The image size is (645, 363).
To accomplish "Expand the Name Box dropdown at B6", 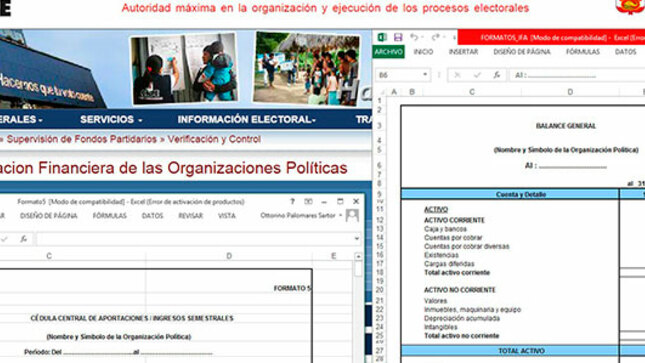I will point(425,75).
